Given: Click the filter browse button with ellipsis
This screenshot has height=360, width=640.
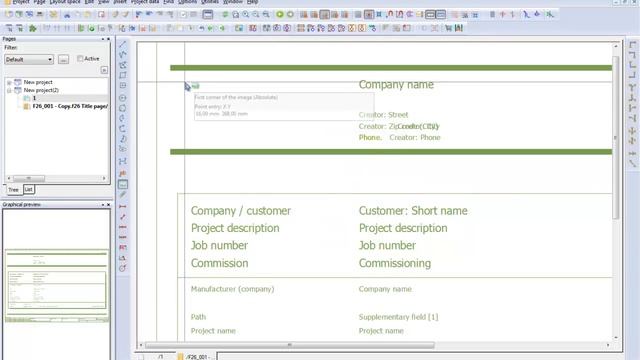Looking at the screenshot, I should [63, 60].
